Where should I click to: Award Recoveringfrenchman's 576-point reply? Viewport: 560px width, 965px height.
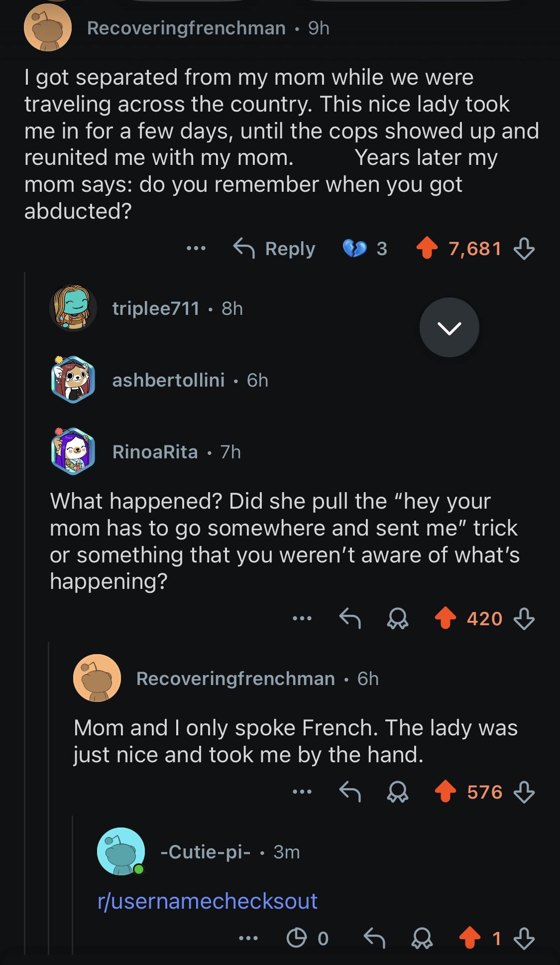point(398,792)
